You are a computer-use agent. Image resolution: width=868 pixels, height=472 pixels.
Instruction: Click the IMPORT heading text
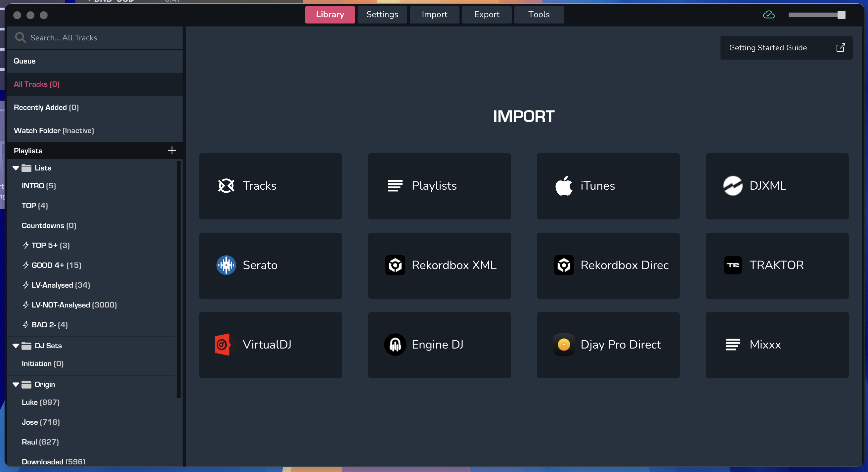[x=524, y=116]
